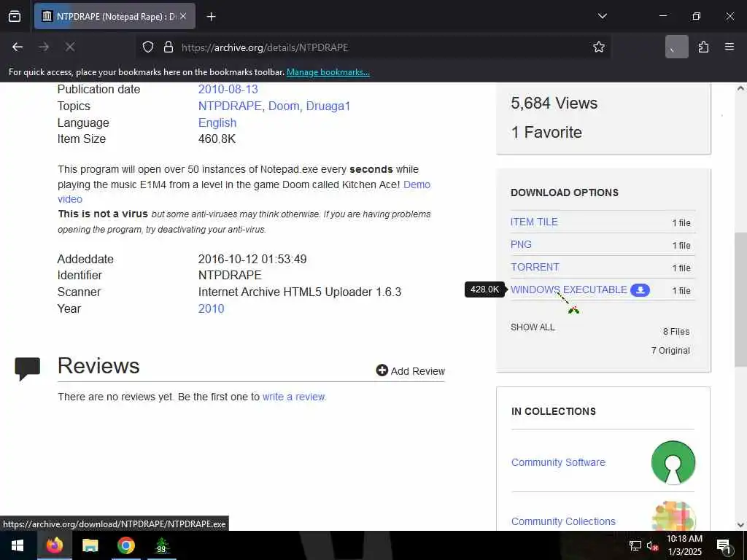The width and height of the screenshot is (747, 560).
Task: Open the clock showing 10:18 AM
Action: click(x=684, y=545)
